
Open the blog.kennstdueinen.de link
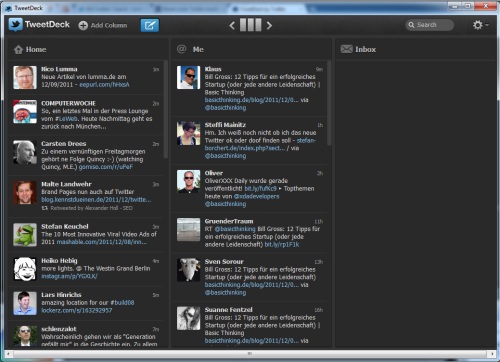coord(96,199)
